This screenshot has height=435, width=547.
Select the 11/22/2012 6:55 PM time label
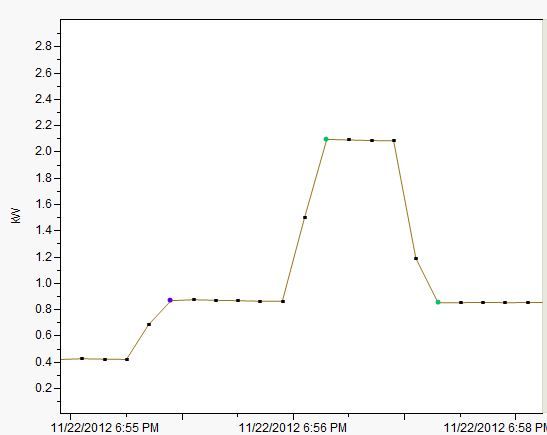point(105,428)
